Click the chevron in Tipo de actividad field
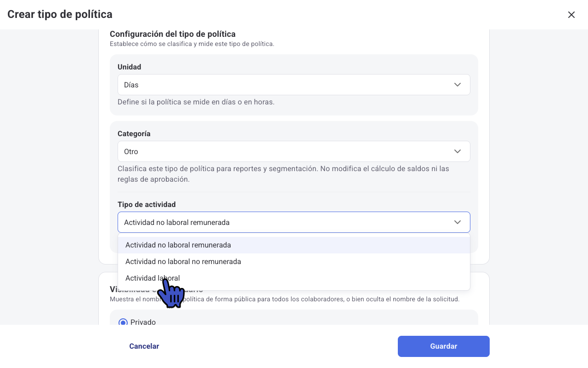Image resolution: width=588 pixels, height=368 pixels. pyautogui.click(x=458, y=222)
